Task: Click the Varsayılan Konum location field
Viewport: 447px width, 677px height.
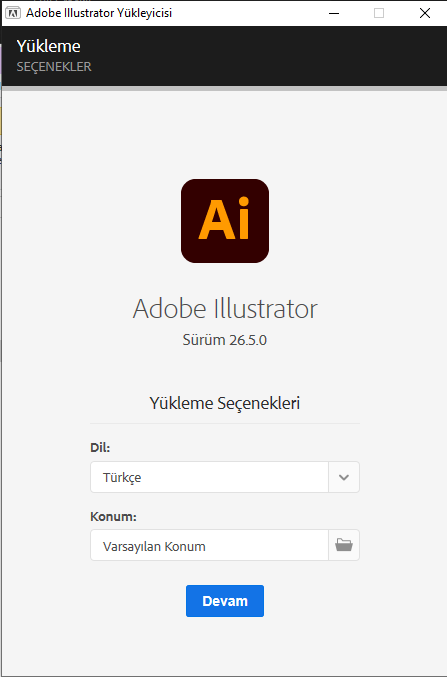Action: [209, 545]
